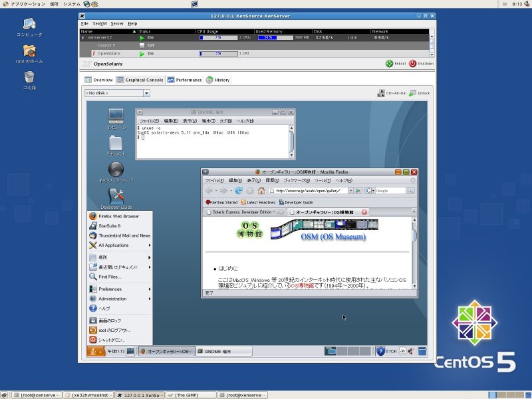Viewport: 532px width, 399px height.
Task: Expand the Preferences submenu
Action: pyautogui.click(x=120, y=289)
